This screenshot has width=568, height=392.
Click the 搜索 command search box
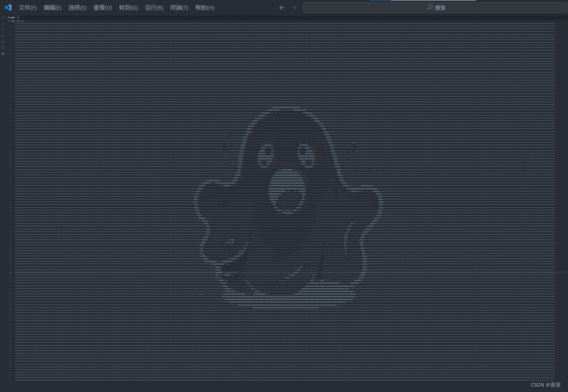[x=435, y=7]
